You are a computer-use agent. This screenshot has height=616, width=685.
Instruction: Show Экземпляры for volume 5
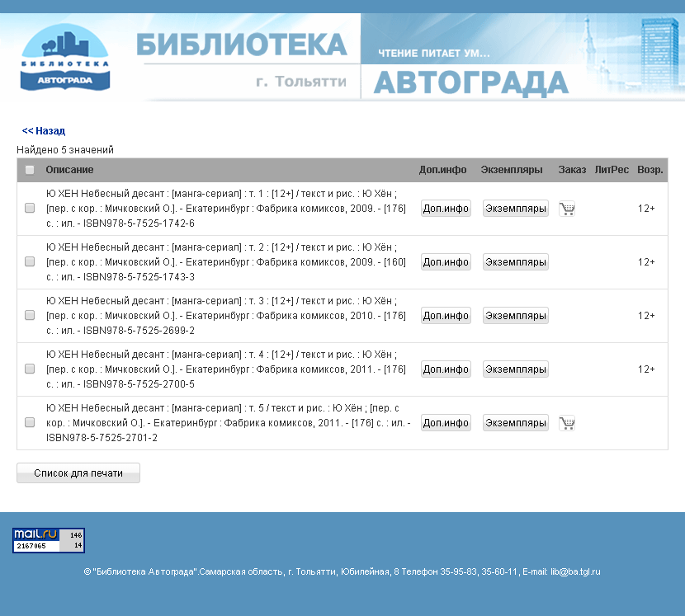[515, 423]
